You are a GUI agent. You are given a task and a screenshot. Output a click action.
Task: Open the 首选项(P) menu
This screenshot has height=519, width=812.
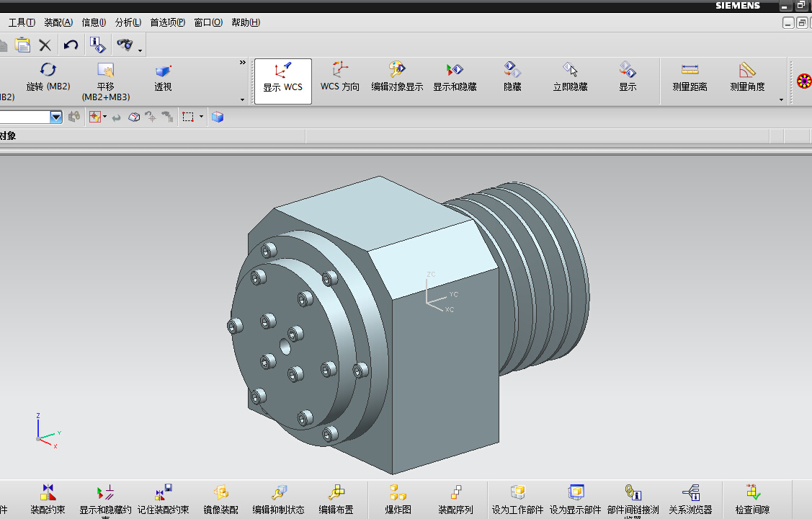pyautogui.click(x=167, y=22)
